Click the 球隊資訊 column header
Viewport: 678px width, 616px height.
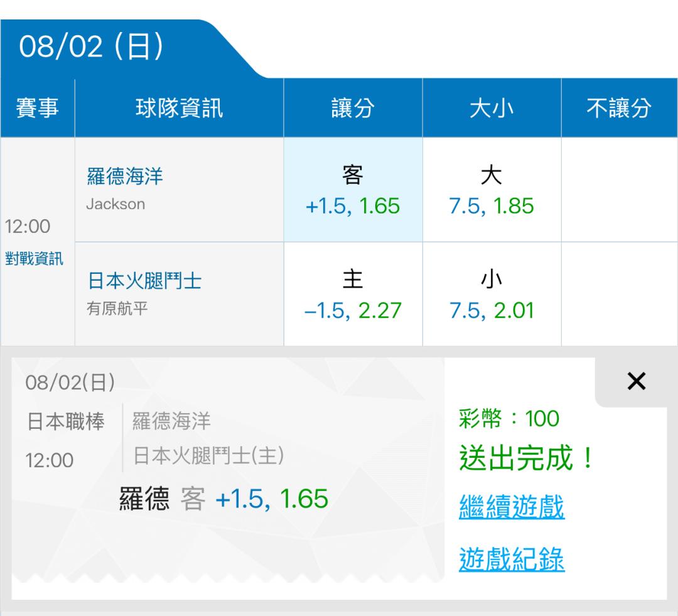(180, 108)
